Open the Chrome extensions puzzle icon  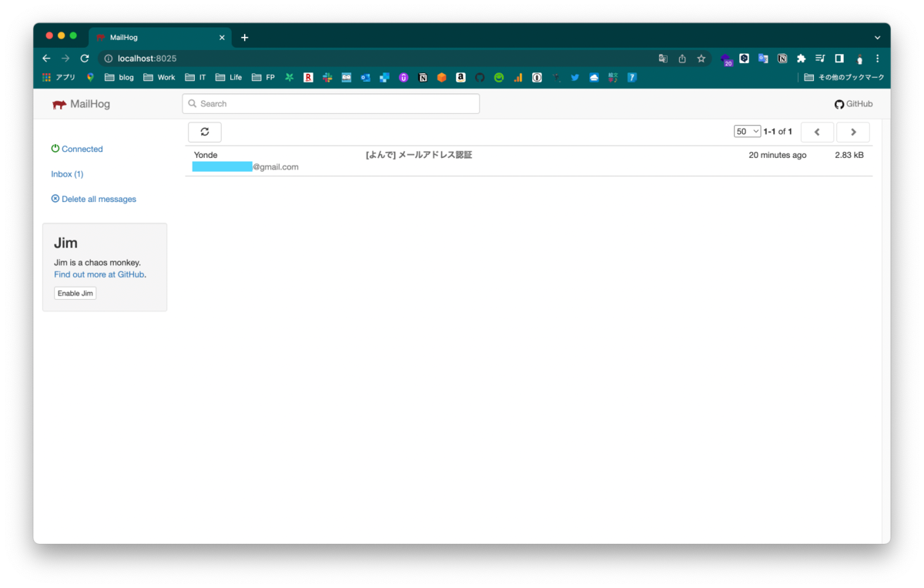coord(802,59)
